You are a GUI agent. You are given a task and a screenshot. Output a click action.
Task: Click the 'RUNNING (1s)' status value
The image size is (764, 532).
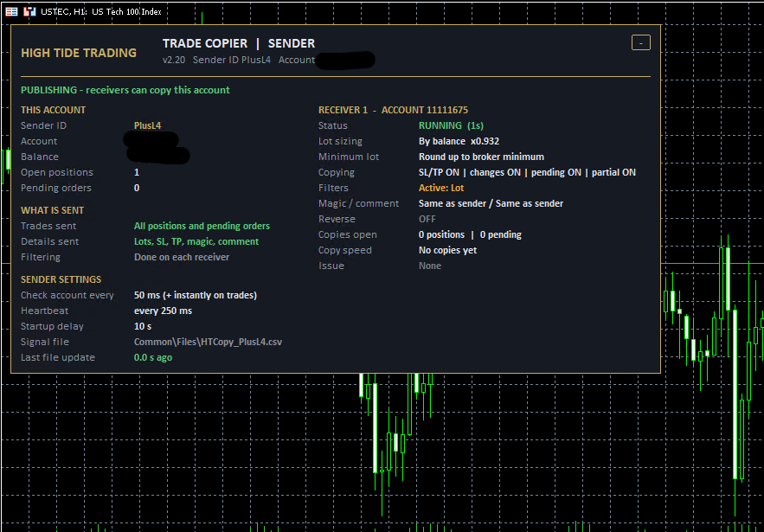coord(451,125)
